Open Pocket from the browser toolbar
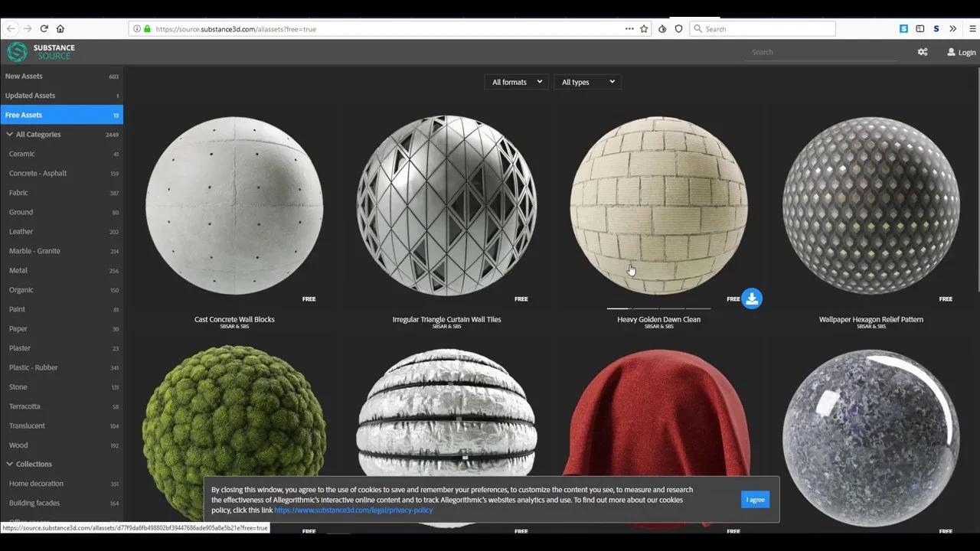Screen dimensions: 980x551 click(661, 28)
